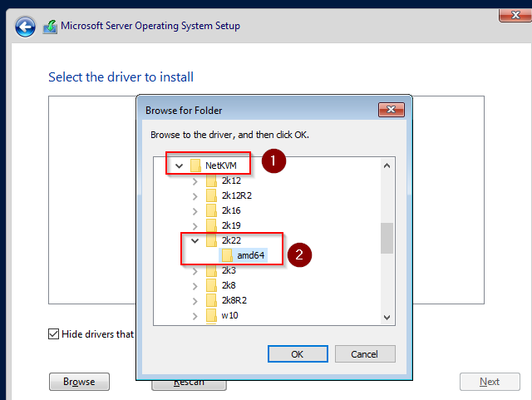
Task: Collapse the 2k22 folder node
Action: [x=195, y=240]
